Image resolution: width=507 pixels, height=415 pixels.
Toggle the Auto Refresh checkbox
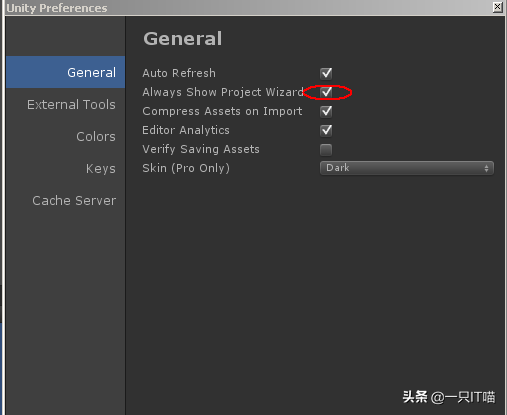point(326,73)
